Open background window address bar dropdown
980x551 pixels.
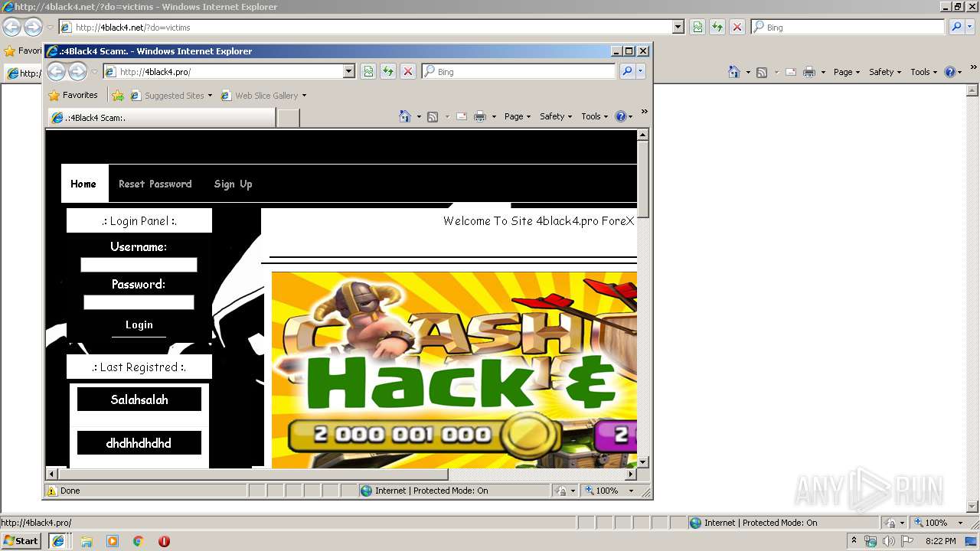[x=678, y=27]
